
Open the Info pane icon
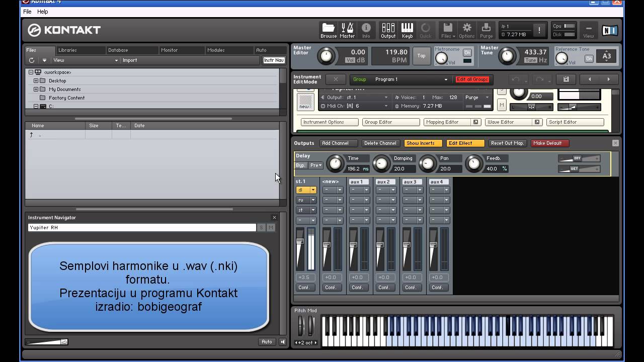(x=366, y=30)
